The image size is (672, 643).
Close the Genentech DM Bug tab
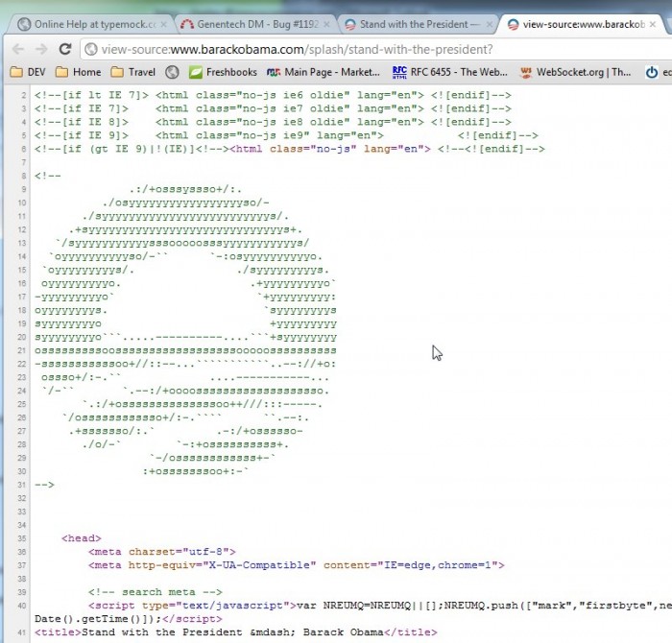tap(326, 25)
